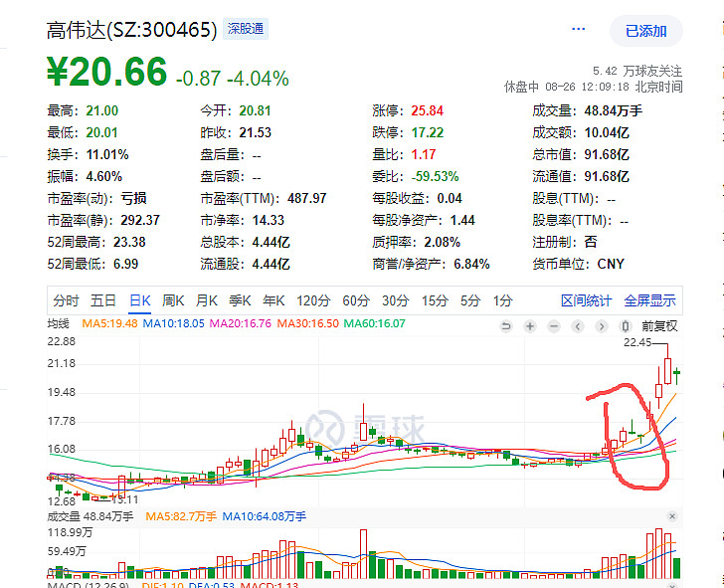
Task: Select the 季K tab
Action: 240,301
